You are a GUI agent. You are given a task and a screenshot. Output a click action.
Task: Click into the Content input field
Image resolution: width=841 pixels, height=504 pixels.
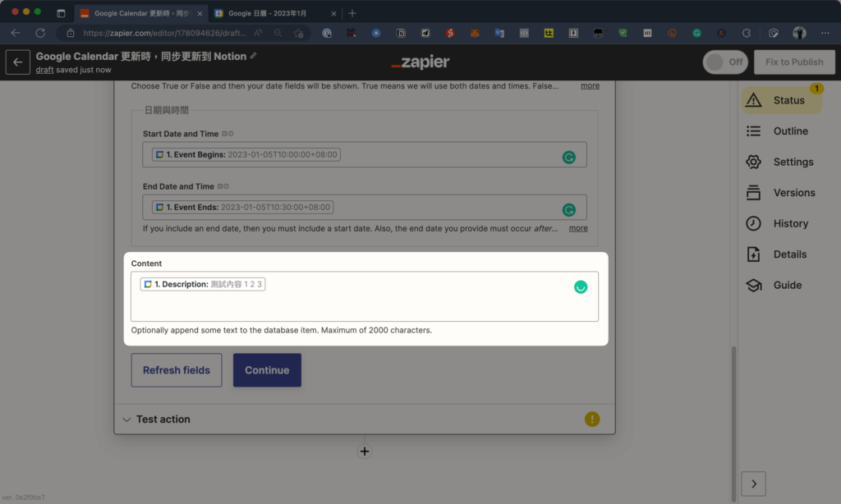coord(365,296)
